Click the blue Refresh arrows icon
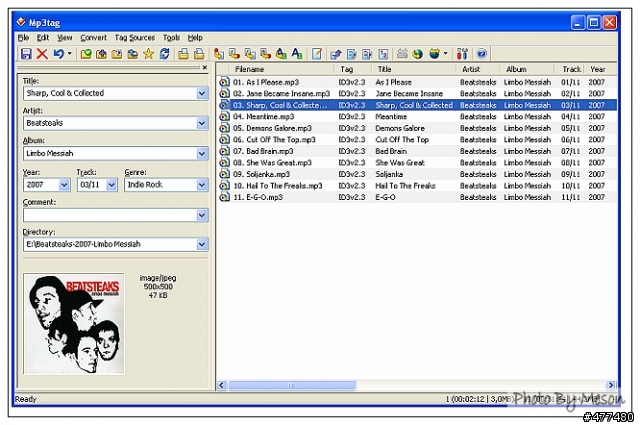The height and width of the screenshot is (425, 640). click(164, 54)
